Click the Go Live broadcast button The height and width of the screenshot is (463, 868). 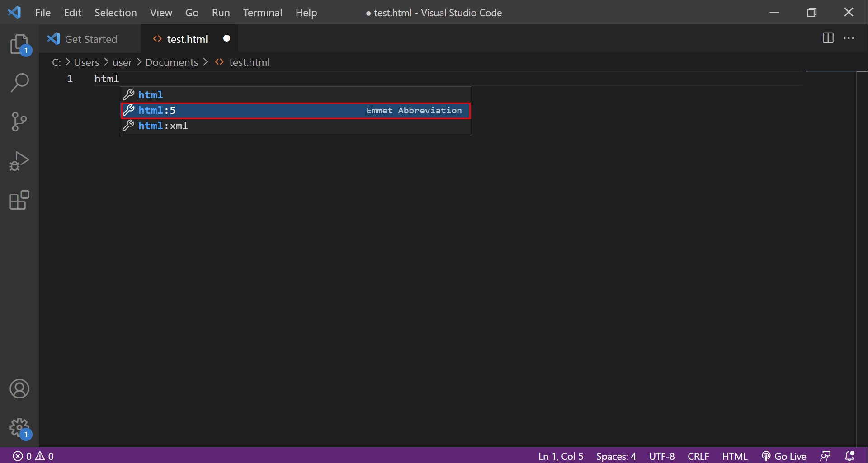click(x=784, y=456)
